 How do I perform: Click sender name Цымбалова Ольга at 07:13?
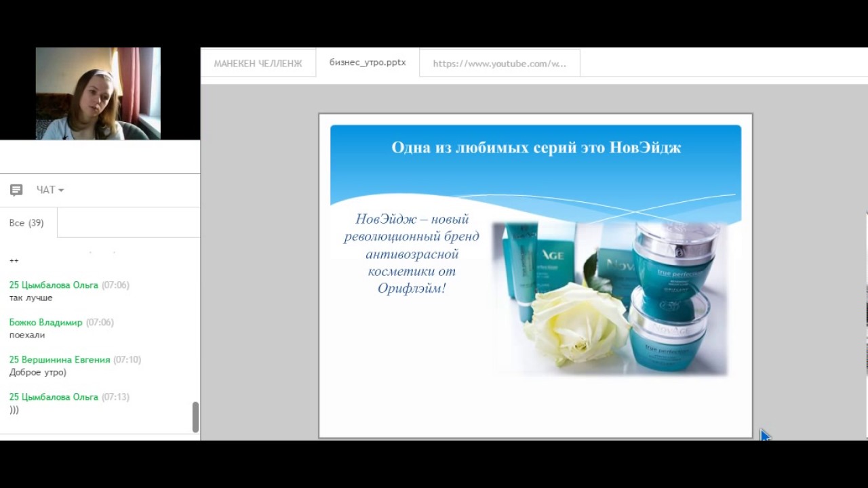(x=54, y=397)
